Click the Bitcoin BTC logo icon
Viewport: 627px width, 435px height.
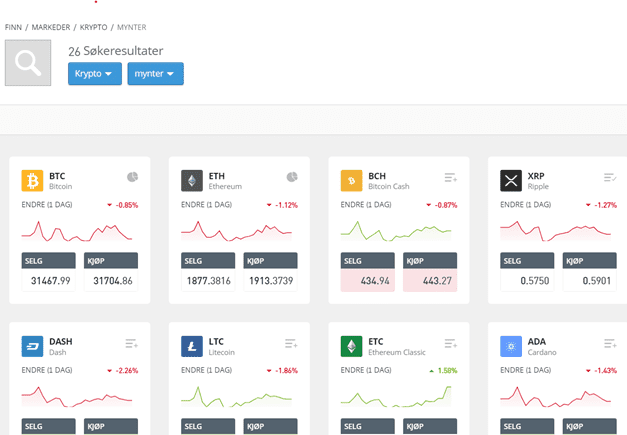point(32,181)
